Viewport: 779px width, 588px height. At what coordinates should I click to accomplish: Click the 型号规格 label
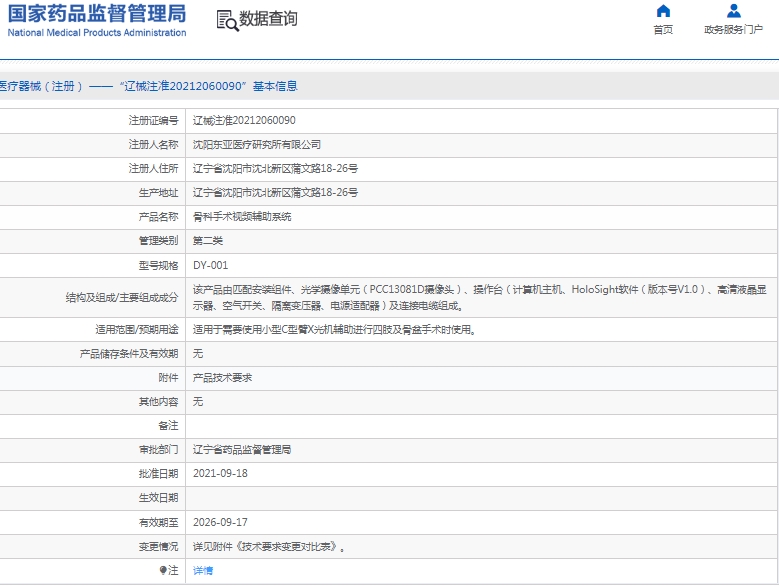pos(158,265)
